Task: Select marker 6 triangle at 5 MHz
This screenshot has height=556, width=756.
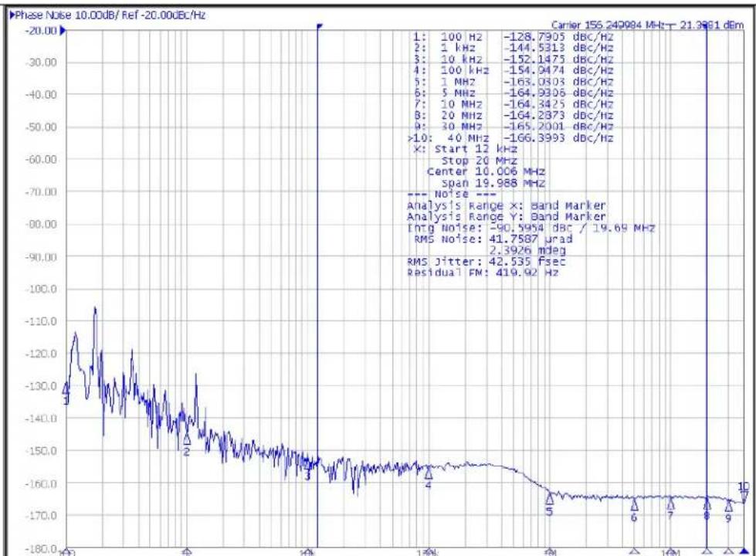Action: pyautogui.click(x=634, y=504)
